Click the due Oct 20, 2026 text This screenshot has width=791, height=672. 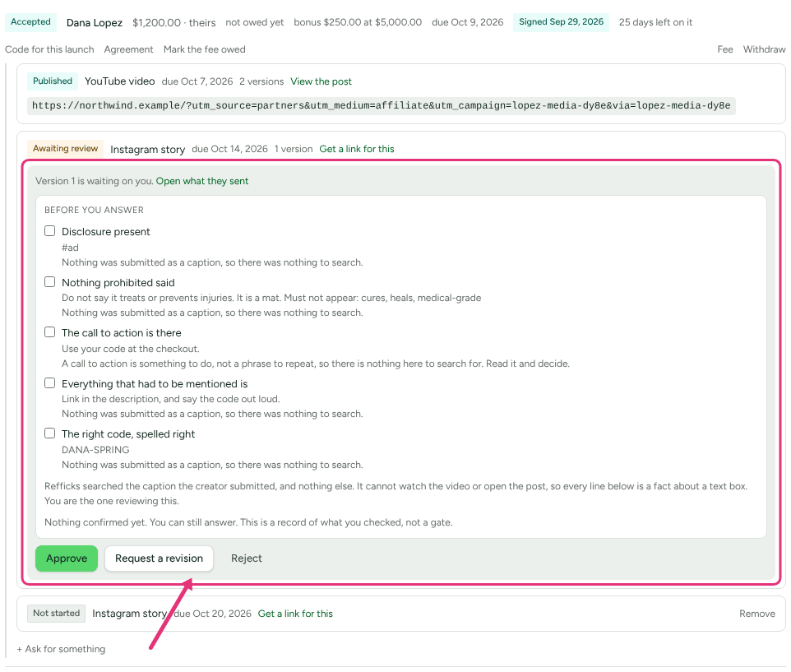[x=212, y=614]
